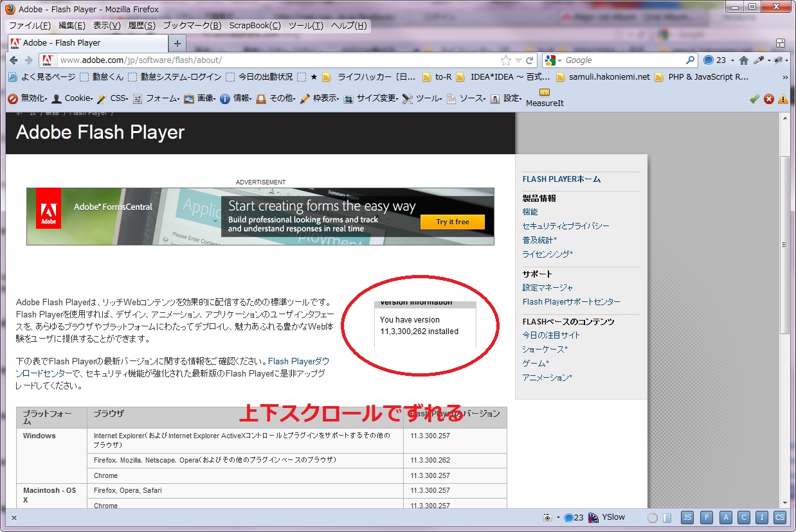Open the フォーム (Forms) toolbar menu
This screenshot has width=796, height=532.
click(x=157, y=98)
